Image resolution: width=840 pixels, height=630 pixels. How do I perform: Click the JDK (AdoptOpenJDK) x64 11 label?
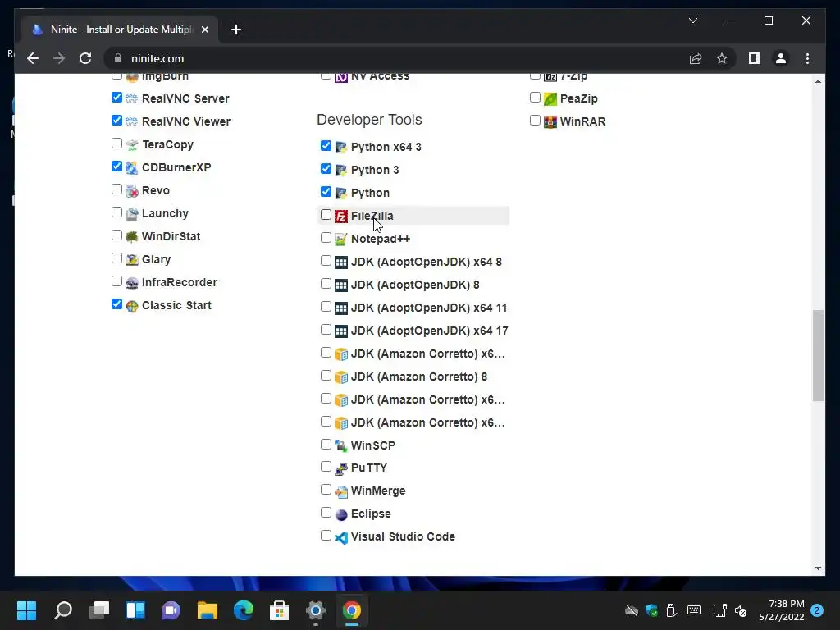(428, 308)
